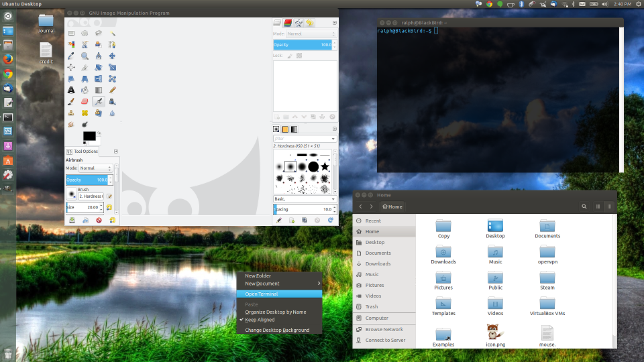
Task: Select the Zoom magnifier tool
Action: [85, 56]
